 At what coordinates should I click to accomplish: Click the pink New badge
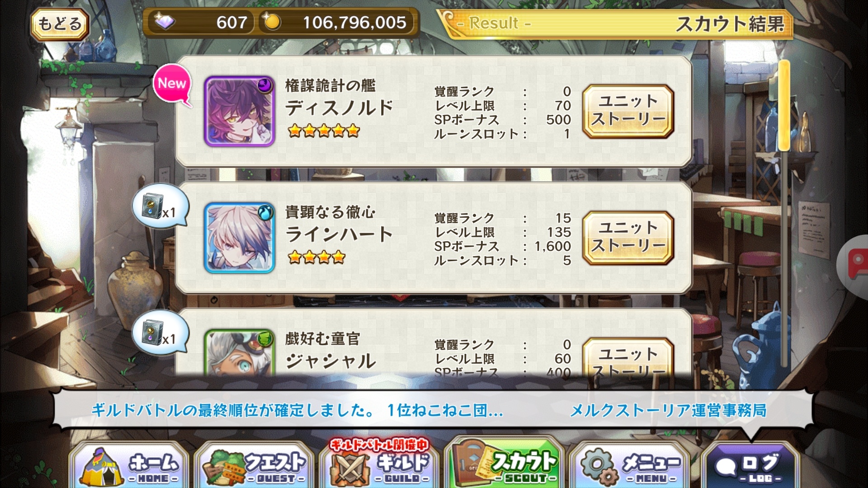(172, 84)
